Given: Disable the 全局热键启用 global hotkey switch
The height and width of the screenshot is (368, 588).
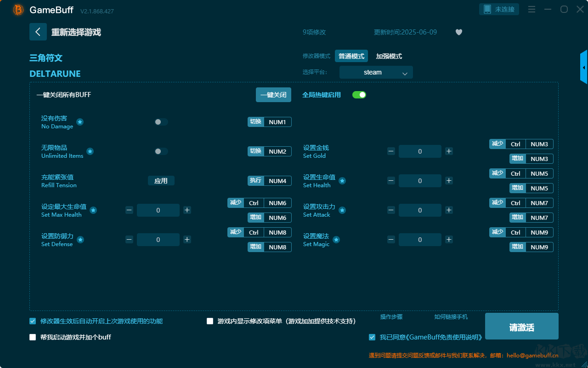Looking at the screenshot, I should click(359, 95).
